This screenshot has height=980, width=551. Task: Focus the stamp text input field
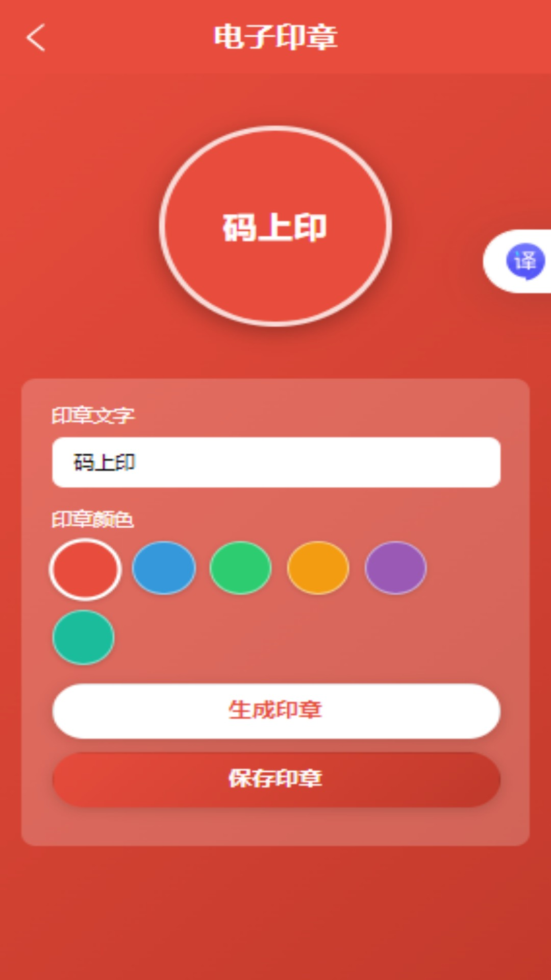coord(276,462)
